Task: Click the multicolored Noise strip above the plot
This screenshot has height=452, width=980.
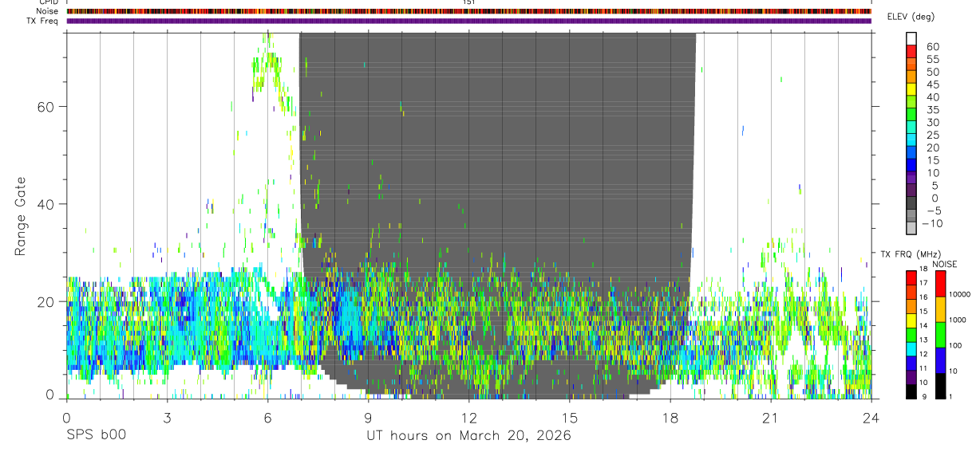Action: click(468, 11)
